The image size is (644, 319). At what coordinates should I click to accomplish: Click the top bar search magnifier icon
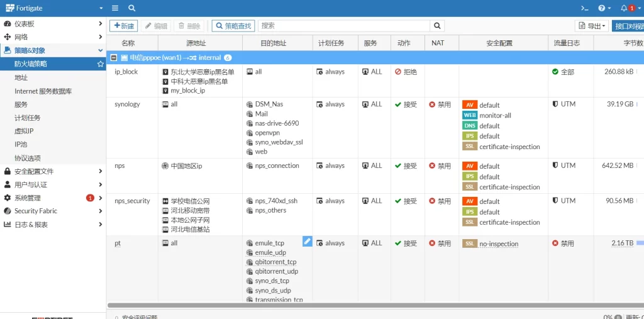pyautogui.click(x=131, y=8)
